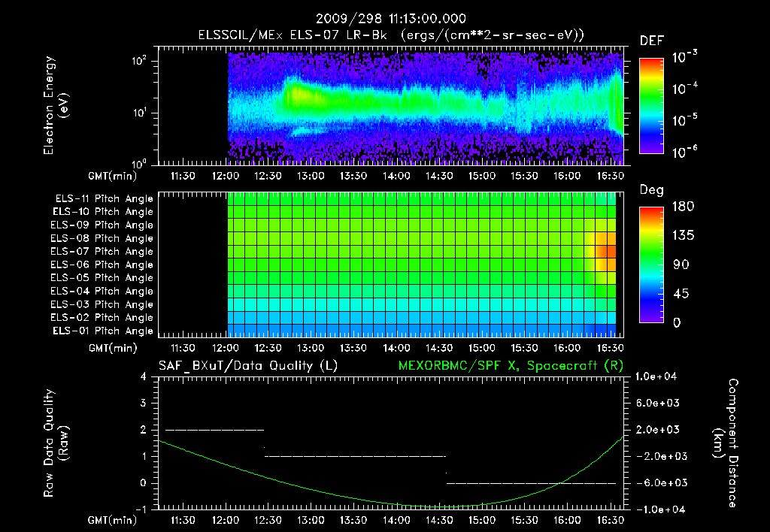The width and height of the screenshot is (770, 532).
Task: Click the ELS-04 Pitch Angle row label
Action: point(102,292)
